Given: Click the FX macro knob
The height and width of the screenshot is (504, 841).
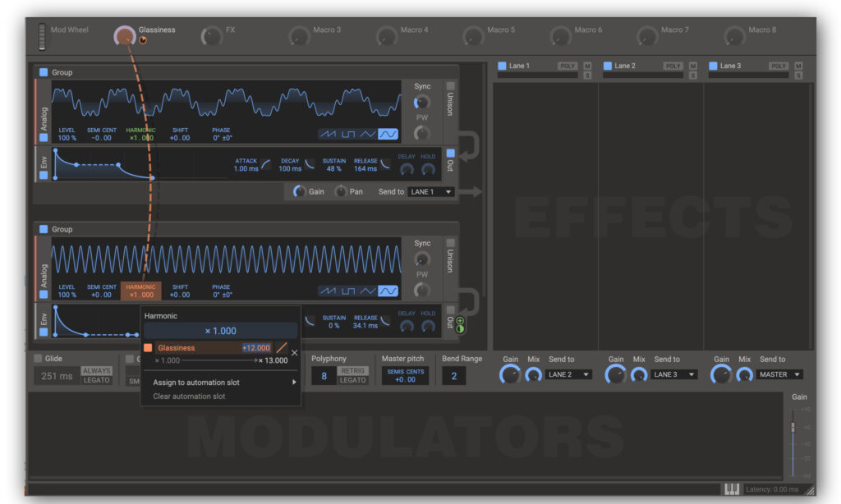Looking at the screenshot, I should point(211,36).
